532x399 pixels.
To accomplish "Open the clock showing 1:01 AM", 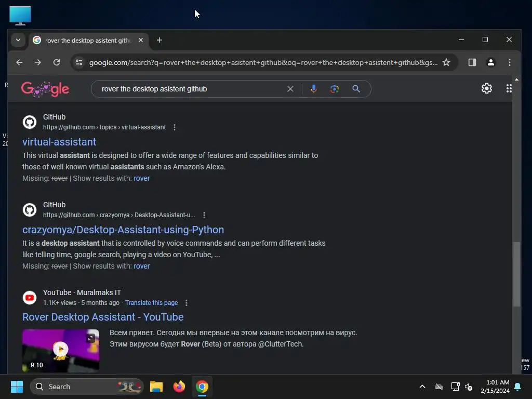I will pyautogui.click(x=495, y=387).
